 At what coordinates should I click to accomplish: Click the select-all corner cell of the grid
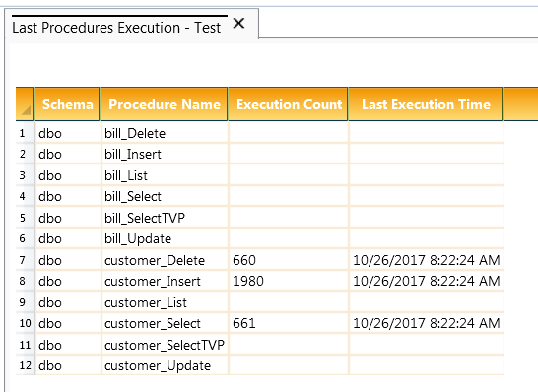point(25,104)
